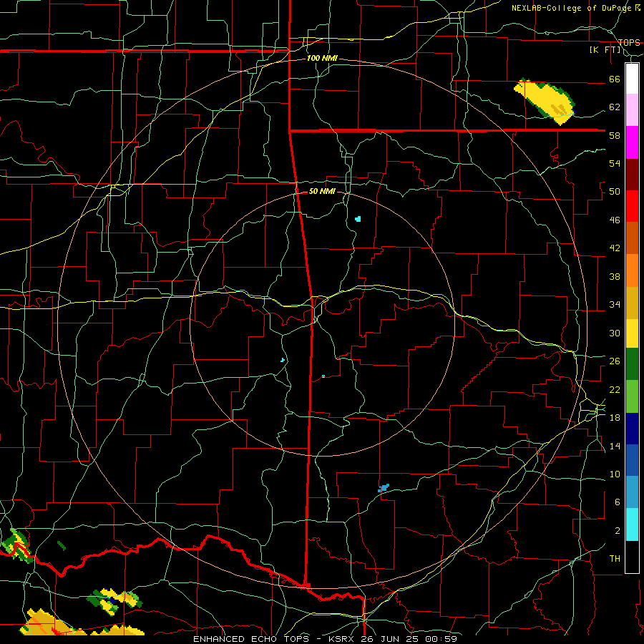This screenshot has width=644, height=644.
Task: Click the small cyan echo north of the radar
Action: [x=358, y=219]
